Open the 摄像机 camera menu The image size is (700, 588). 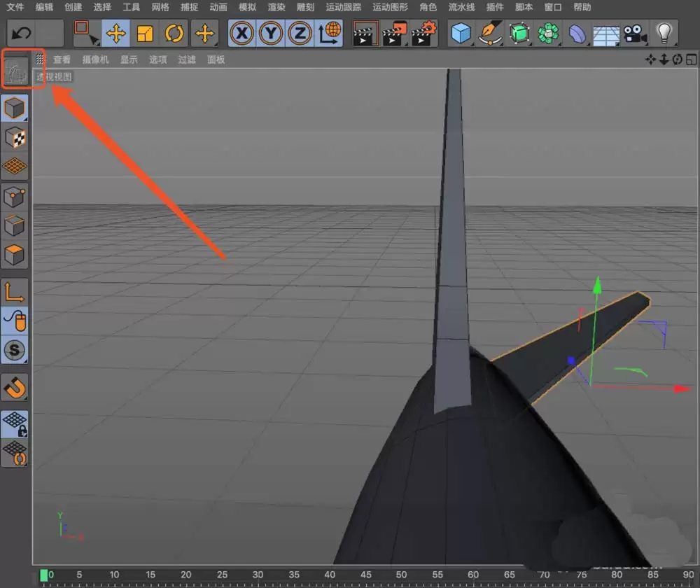click(94, 59)
